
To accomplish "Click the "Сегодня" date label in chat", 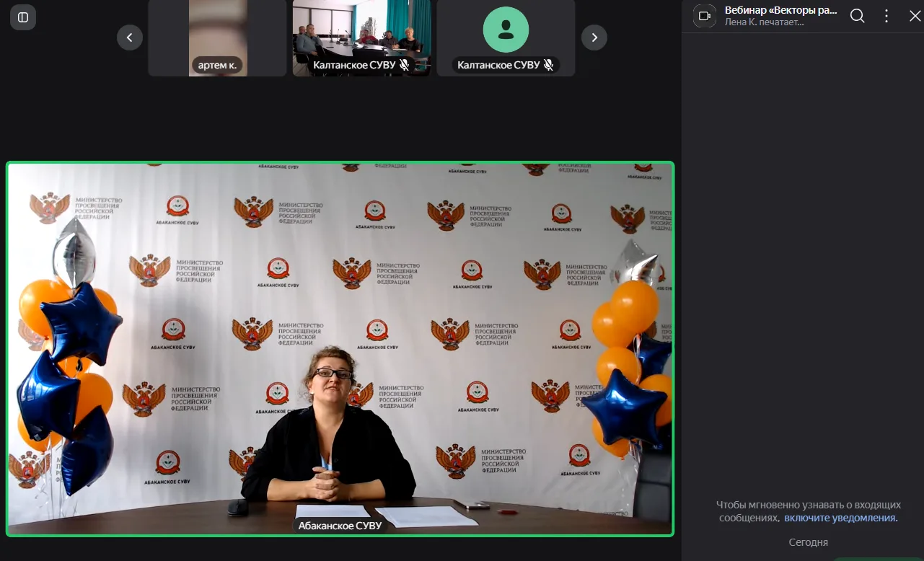I will pos(809,542).
